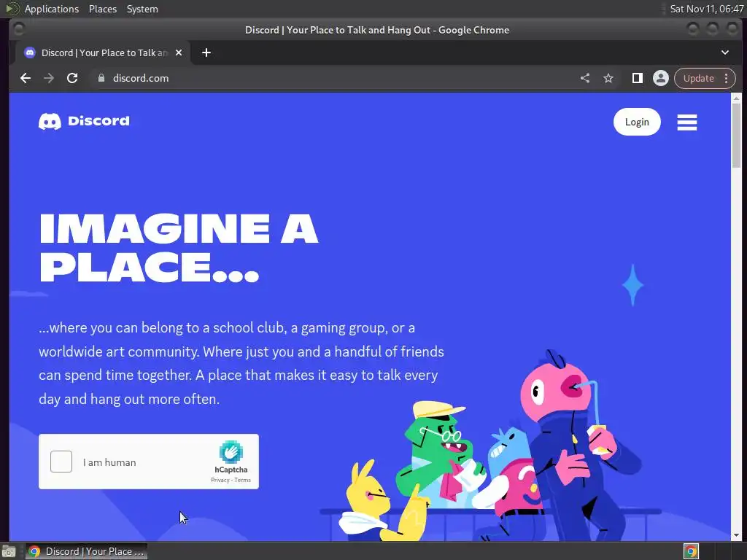Click the window menu button on the title bar's left
747x560 pixels.
tap(18, 29)
